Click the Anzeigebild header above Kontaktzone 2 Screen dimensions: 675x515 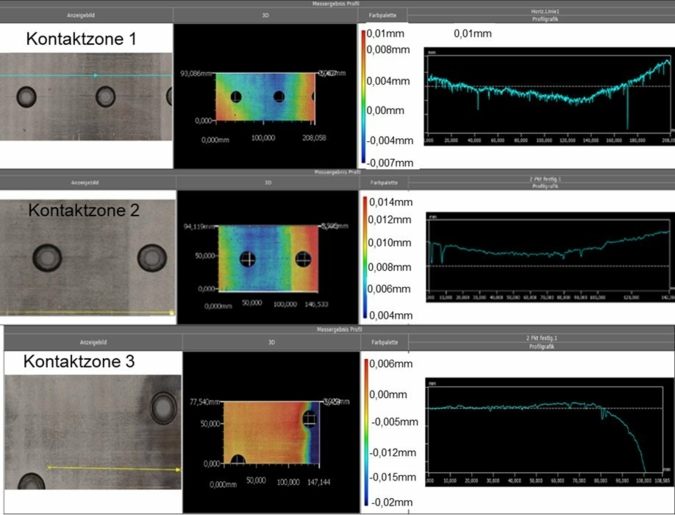coord(86,183)
